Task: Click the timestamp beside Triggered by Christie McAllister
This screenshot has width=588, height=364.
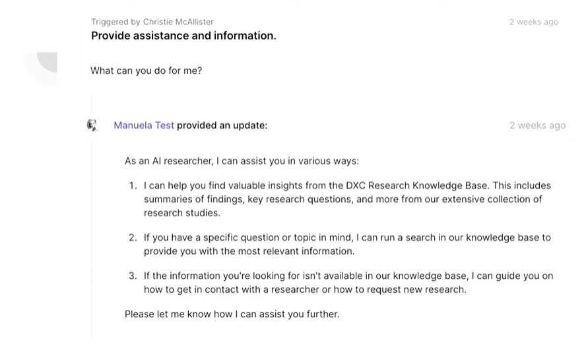Action: 533,22
